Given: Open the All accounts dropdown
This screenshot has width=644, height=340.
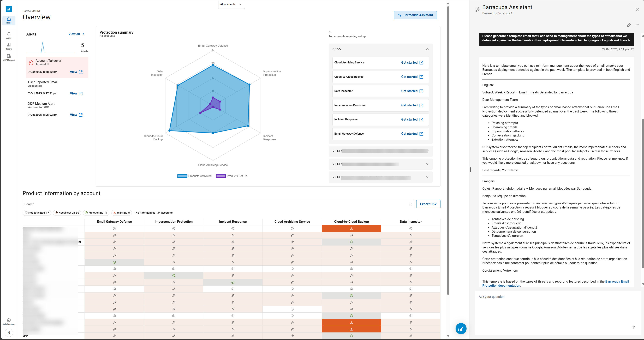Looking at the screenshot, I should (231, 4).
